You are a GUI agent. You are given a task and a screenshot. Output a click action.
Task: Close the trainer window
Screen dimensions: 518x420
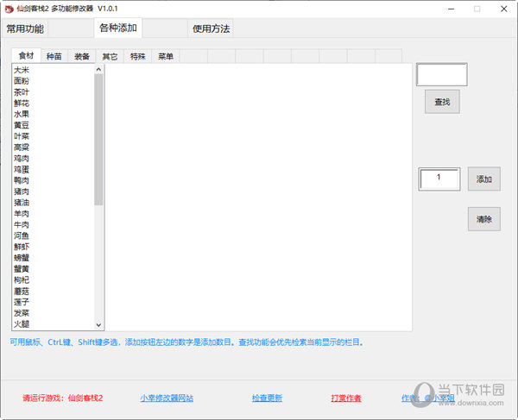tap(504, 9)
